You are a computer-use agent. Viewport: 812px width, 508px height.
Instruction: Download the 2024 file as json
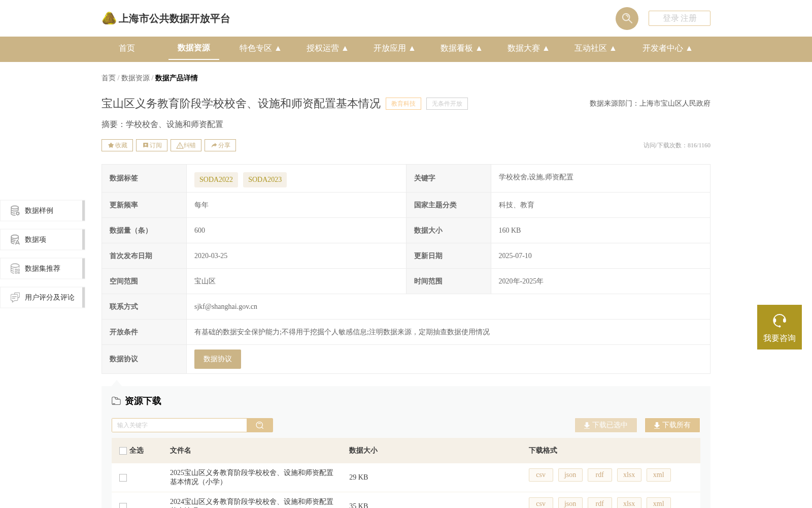(570, 503)
